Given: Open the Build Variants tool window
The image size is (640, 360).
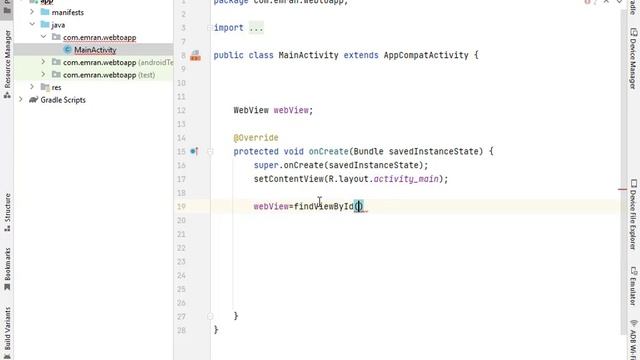Looking at the screenshot, I should pos(7,333).
